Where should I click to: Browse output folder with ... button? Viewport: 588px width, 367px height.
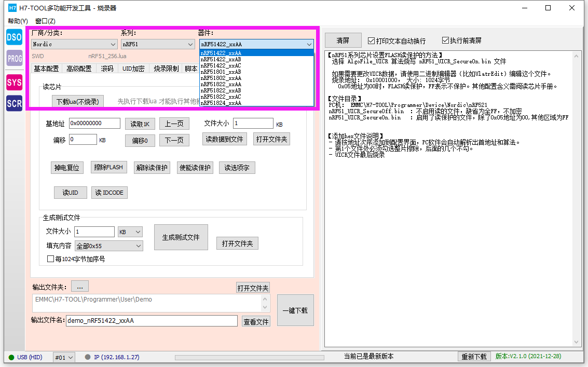click(80, 287)
